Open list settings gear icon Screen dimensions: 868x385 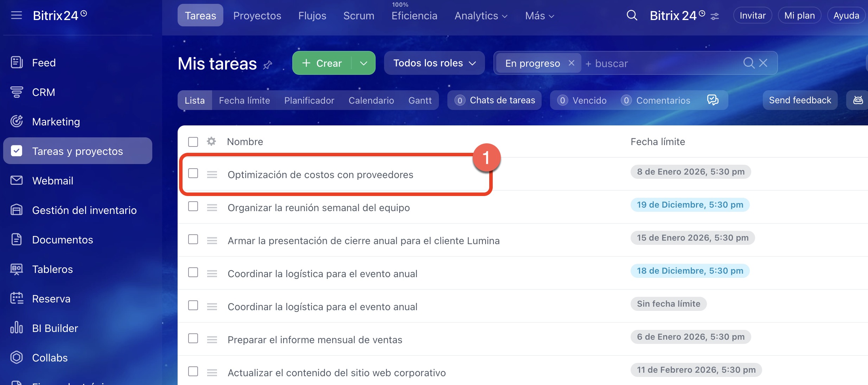point(211,142)
